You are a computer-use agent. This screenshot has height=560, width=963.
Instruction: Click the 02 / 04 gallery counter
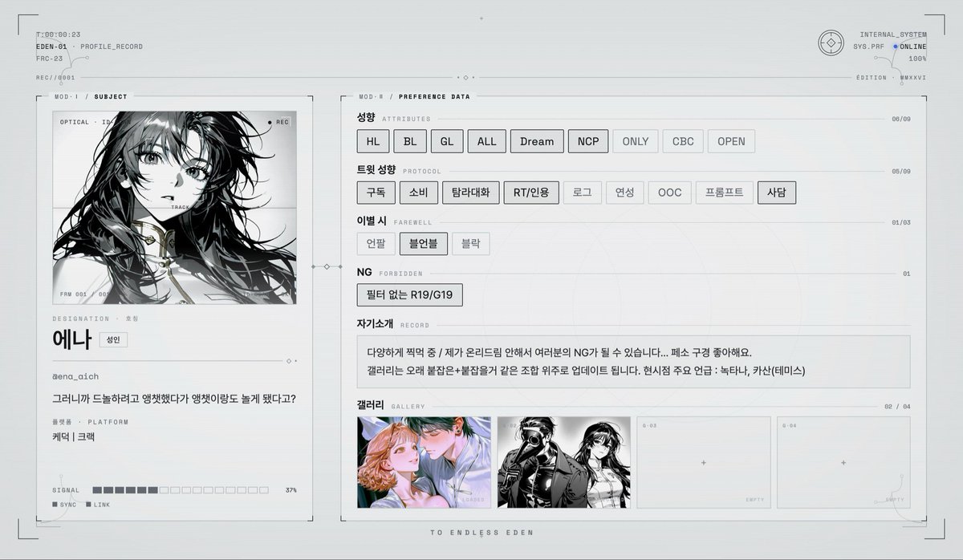point(897,407)
